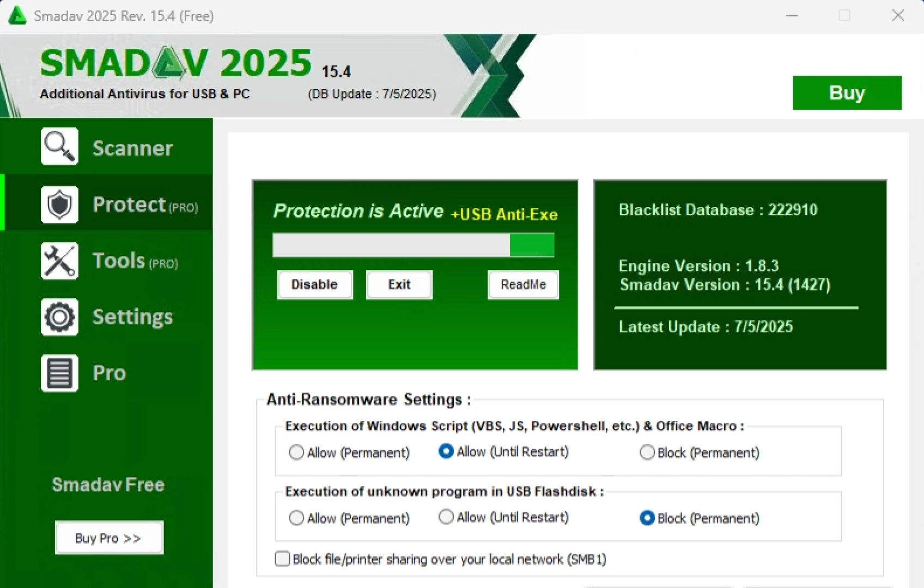Open the ReadMe button
Viewport: 924px width, 588px height.
(523, 285)
